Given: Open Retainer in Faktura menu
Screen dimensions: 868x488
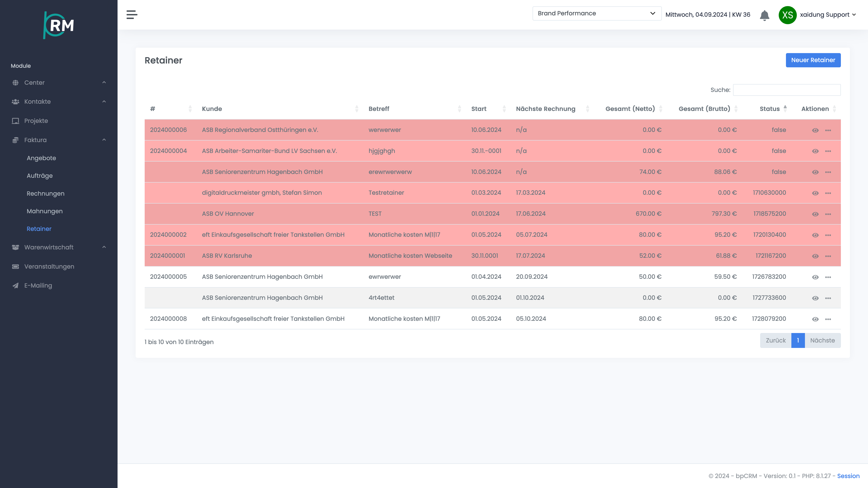Looking at the screenshot, I should (39, 229).
